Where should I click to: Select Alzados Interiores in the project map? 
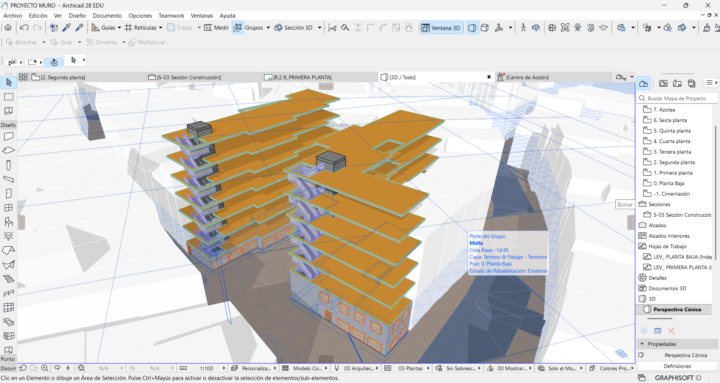pos(669,236)
